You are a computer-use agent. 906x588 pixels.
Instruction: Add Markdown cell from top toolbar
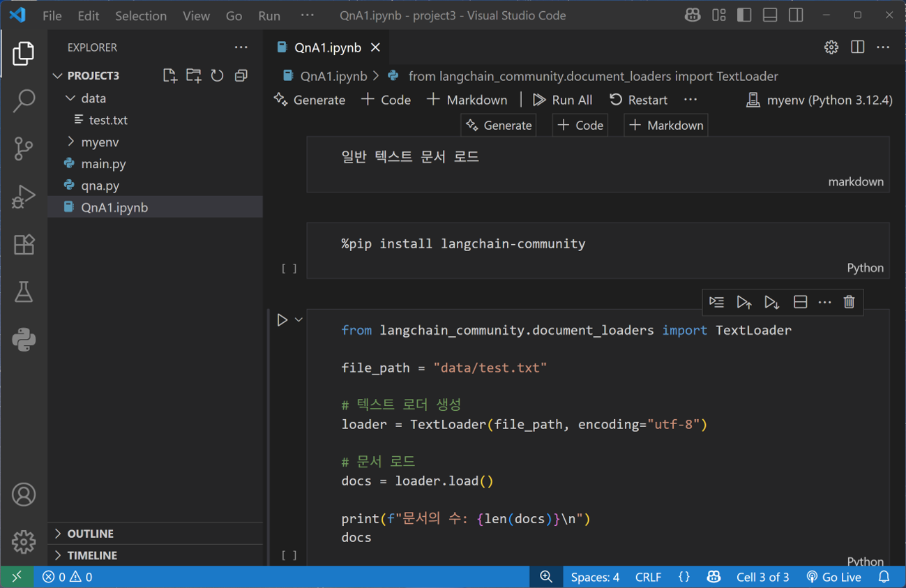pos(467,100)
